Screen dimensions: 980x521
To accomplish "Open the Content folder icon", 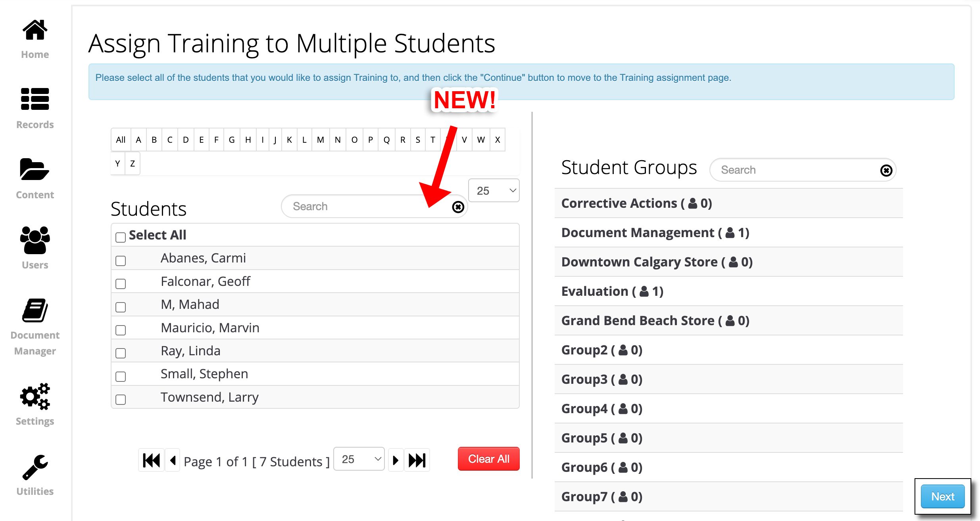I will (35, 169).
